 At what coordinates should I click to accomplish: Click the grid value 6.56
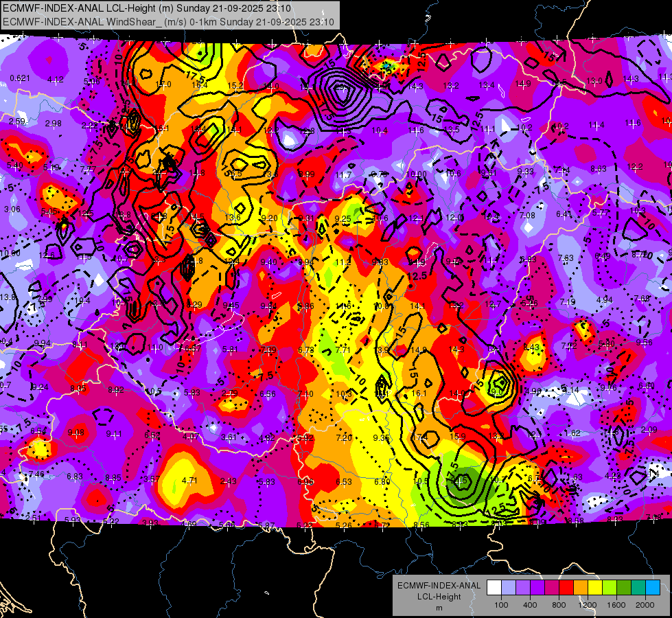pyautogui.click(x=268, y=394)
